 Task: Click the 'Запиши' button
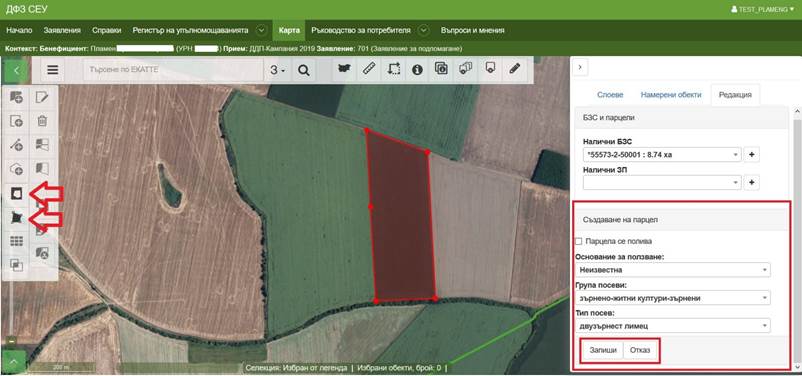pyautogui.click(x=603, y=351)
